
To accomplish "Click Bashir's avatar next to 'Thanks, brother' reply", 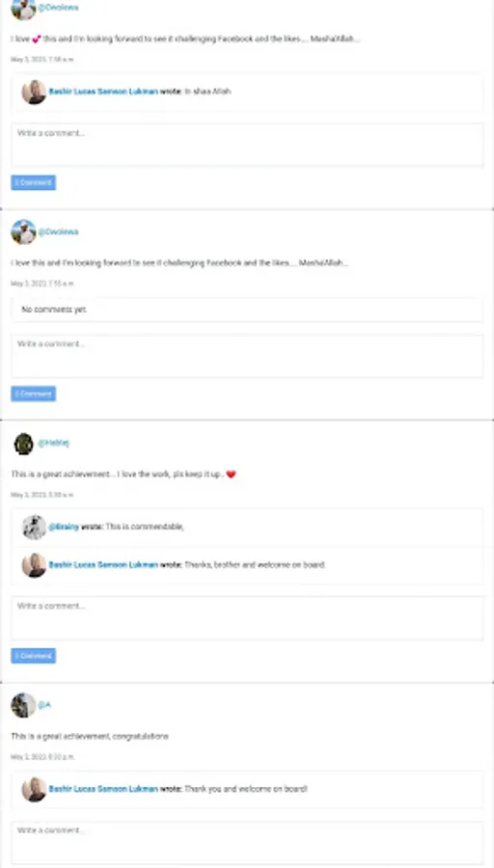I will tap(34, 565).
